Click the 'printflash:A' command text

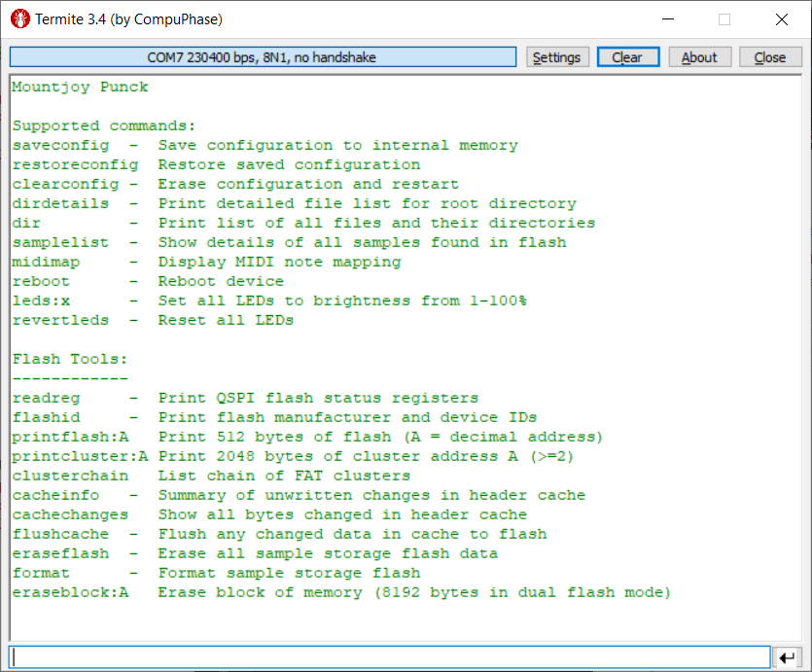pos(70,437)
